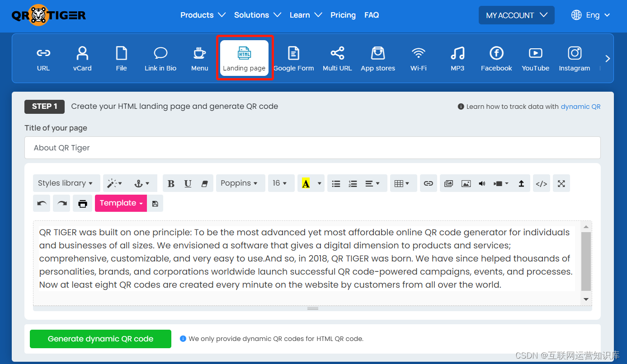Choose the vCard QR code type
627x364 pixels.
(x=82, y=59)
